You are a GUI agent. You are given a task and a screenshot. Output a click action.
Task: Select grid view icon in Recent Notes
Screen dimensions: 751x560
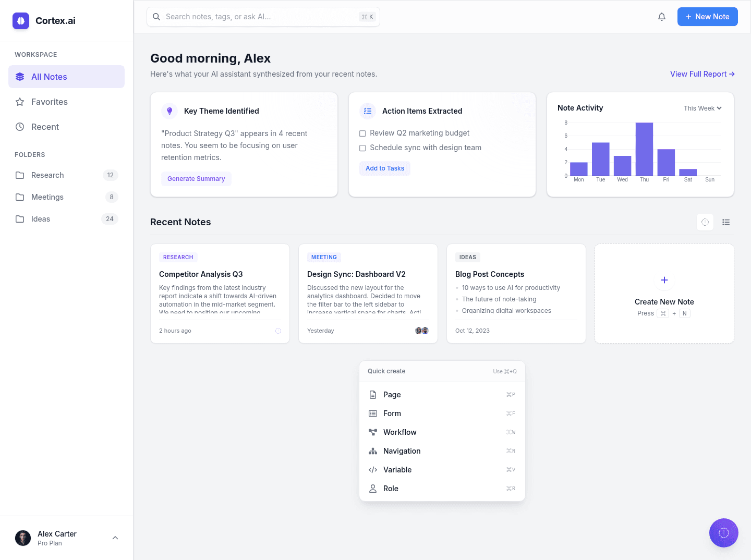705,222
